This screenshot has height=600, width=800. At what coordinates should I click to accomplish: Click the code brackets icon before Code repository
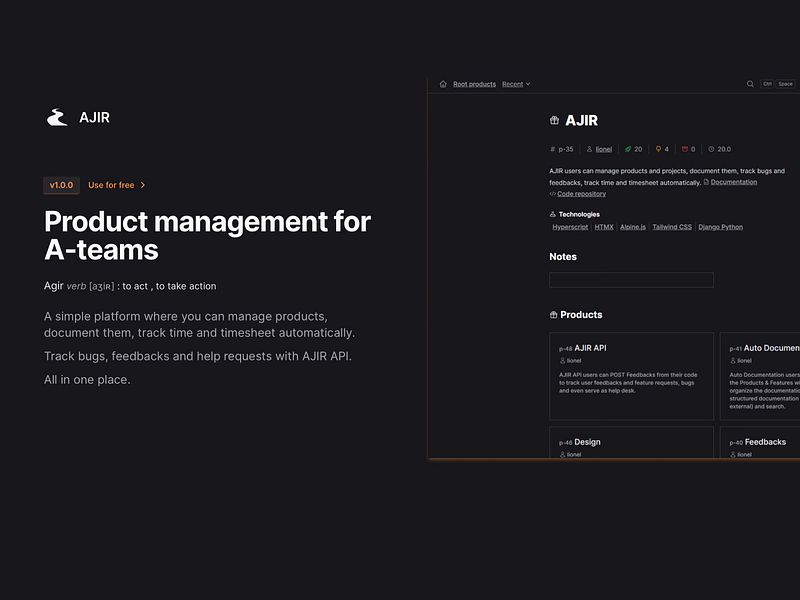coord(552,194)
